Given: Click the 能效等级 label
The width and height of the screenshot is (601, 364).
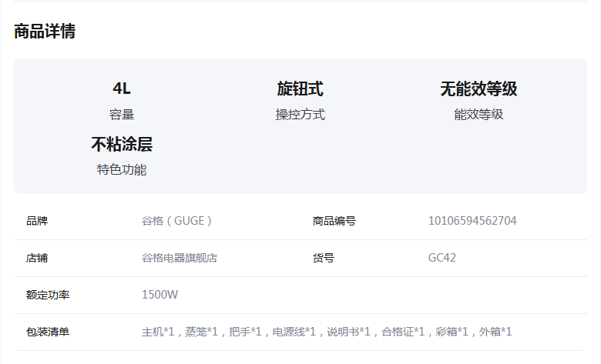Looking at the screenshot, I should 478,115.
